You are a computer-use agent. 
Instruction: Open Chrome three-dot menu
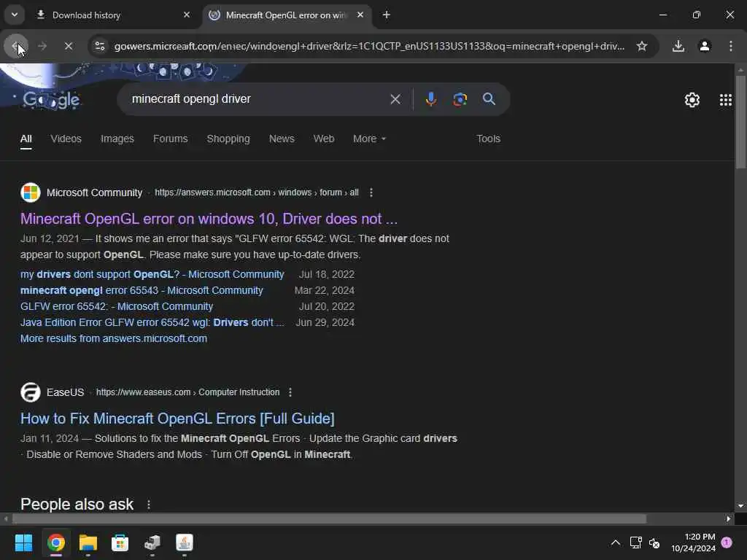point(731,46)
